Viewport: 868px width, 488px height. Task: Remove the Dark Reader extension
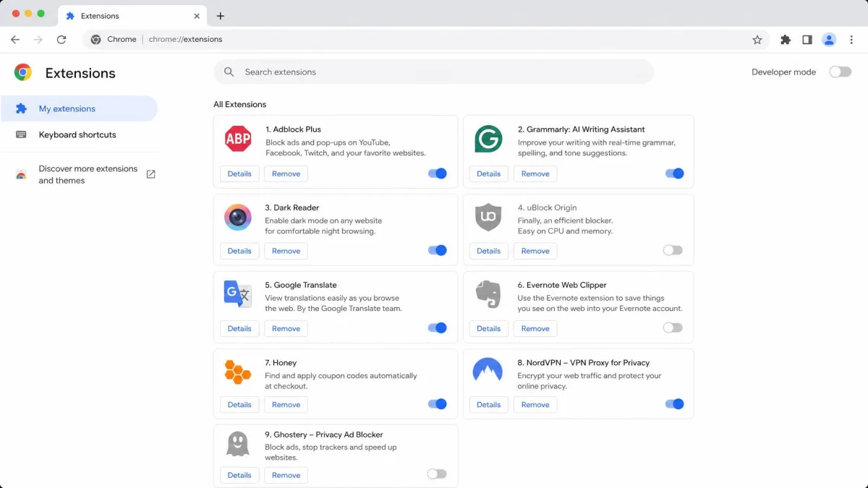coord(286,251)
